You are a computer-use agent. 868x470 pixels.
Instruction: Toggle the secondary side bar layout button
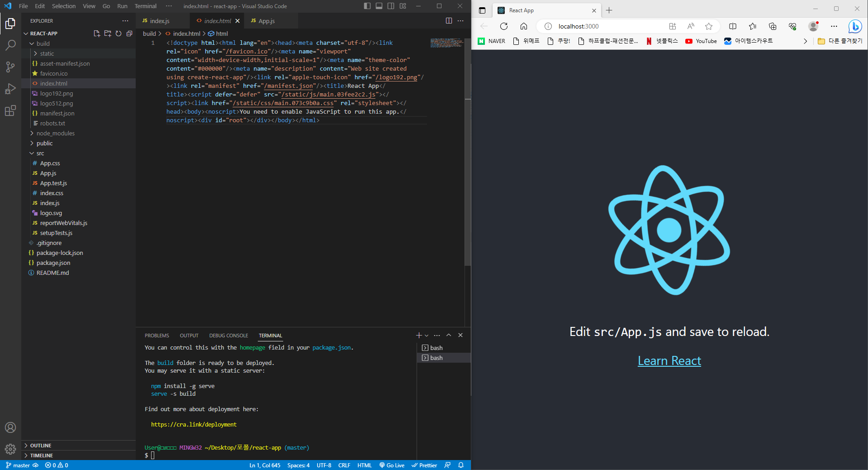391,6
